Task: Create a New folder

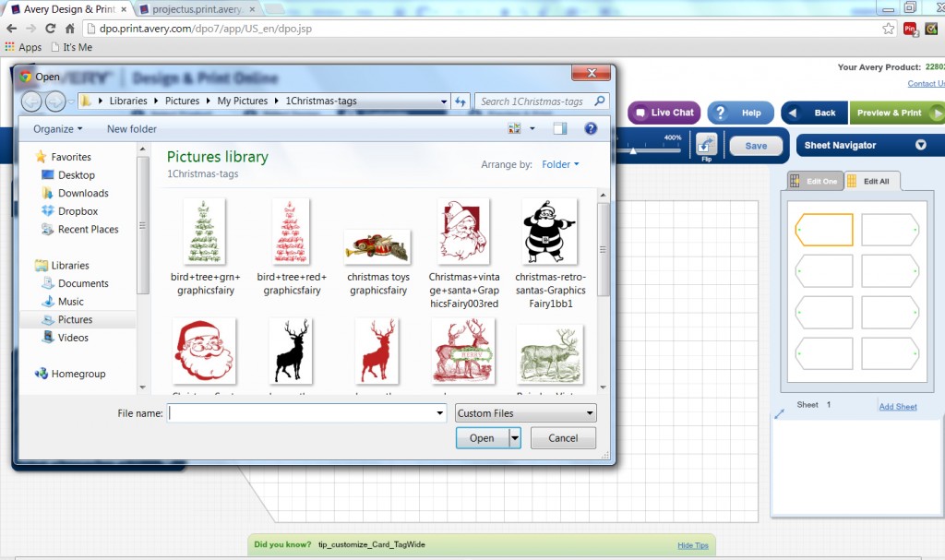Action: 131,129
